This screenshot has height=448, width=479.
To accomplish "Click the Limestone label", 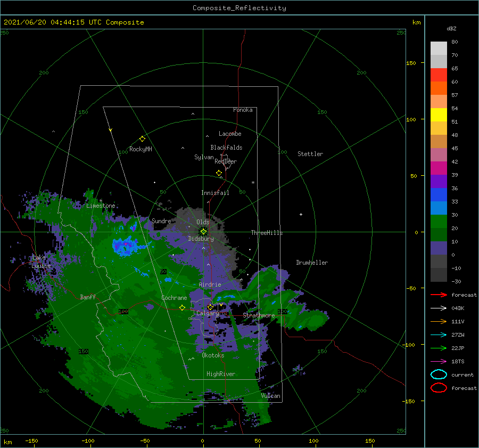I will (x=101, y=206).
